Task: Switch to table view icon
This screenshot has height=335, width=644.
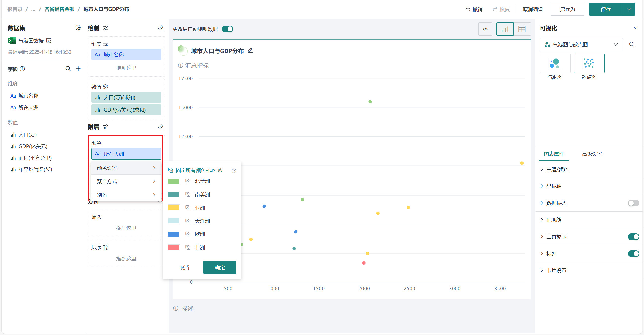Action: point(522,29)
